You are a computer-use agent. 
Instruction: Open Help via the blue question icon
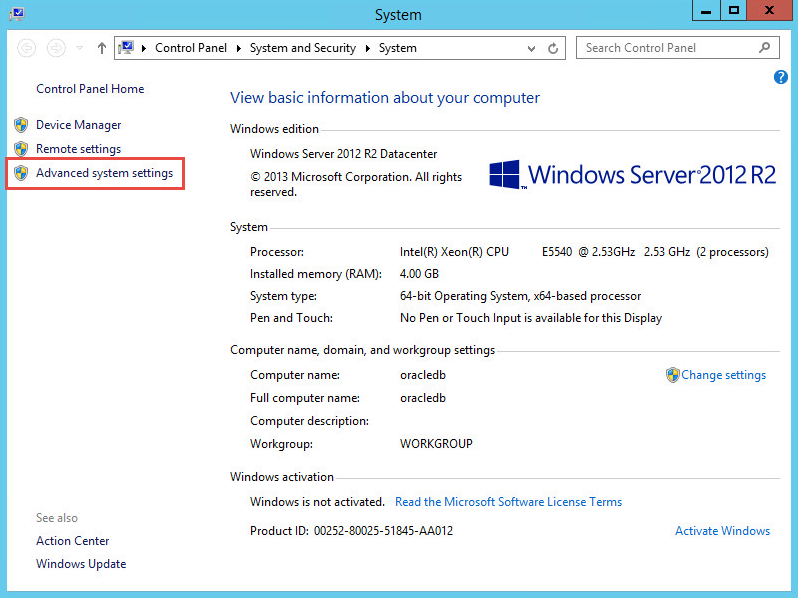781,77
